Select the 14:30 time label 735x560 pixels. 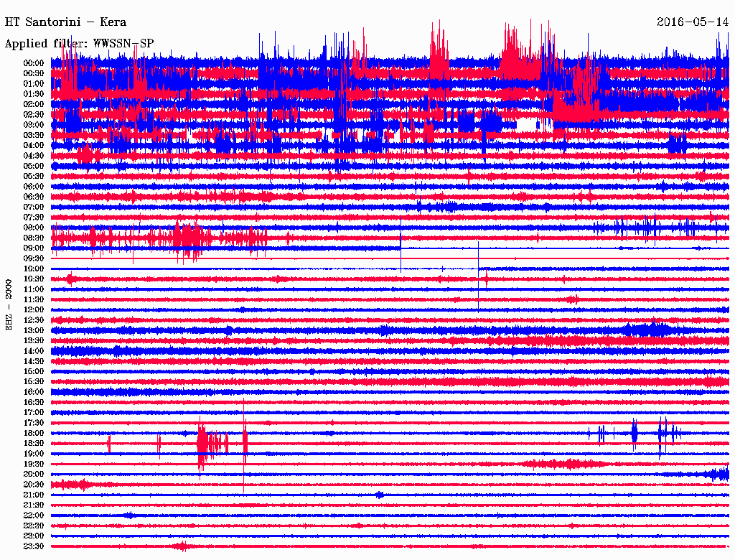[x=34, y=361]
